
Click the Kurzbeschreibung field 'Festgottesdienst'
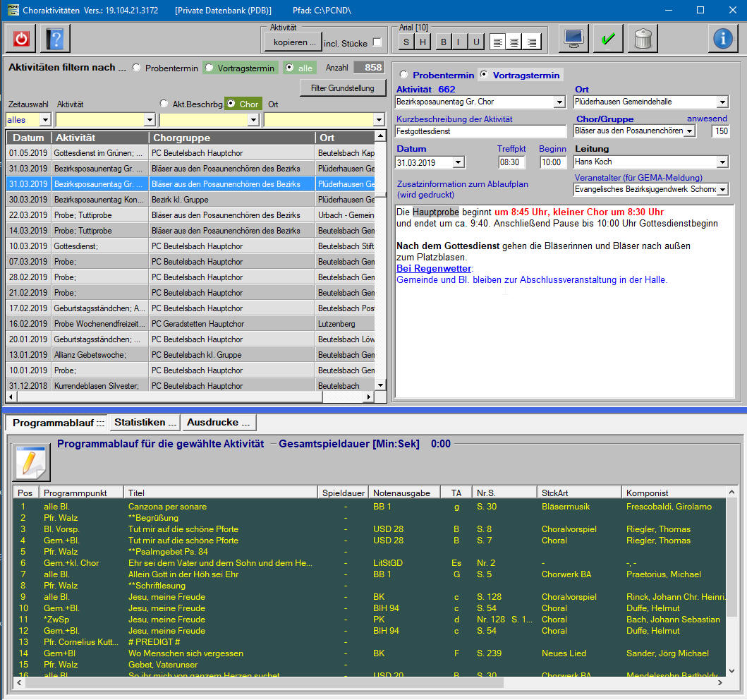pos(480,131)
